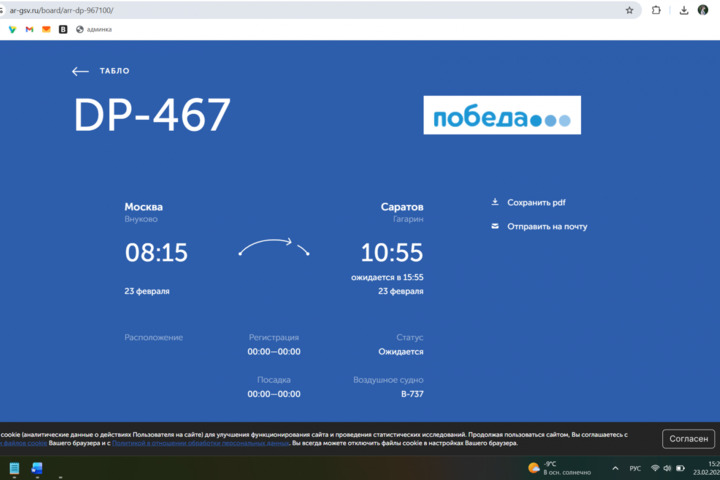Click the Победа airline logo
Image resolution: width=720 pixels, height=480 pixels.
pos(502,116)
